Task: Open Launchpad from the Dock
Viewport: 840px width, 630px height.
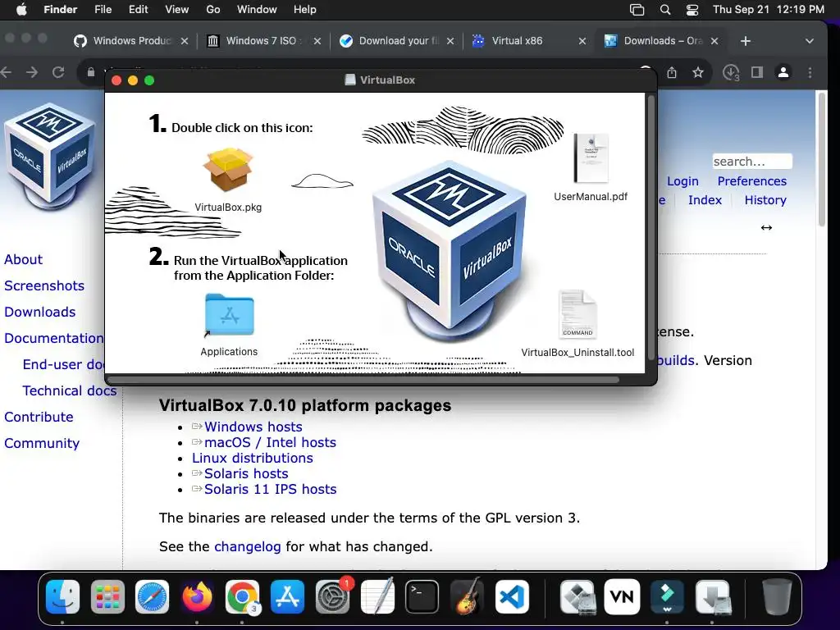Action: pos(107,597)
